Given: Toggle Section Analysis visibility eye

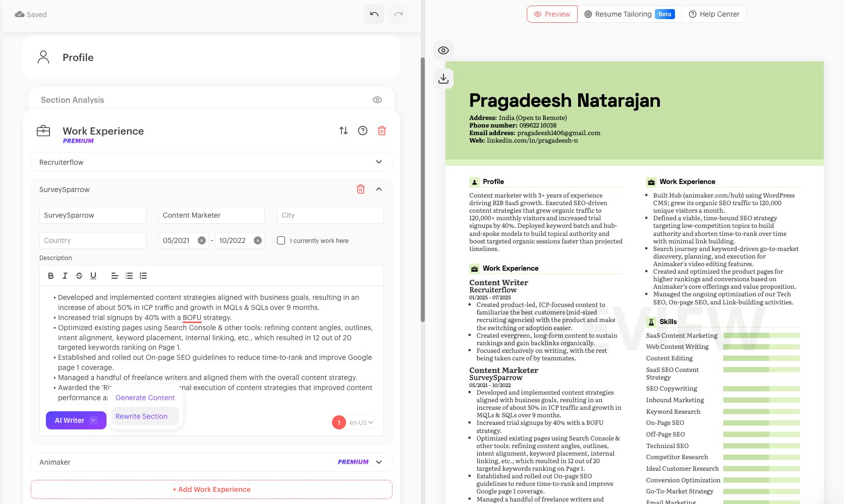Looking at the screenshot, I should [377, 100].
